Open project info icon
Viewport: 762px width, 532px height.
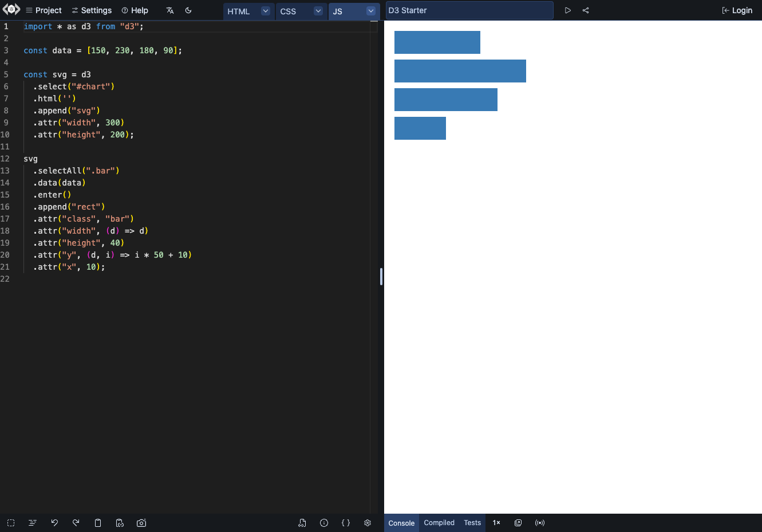324,523
